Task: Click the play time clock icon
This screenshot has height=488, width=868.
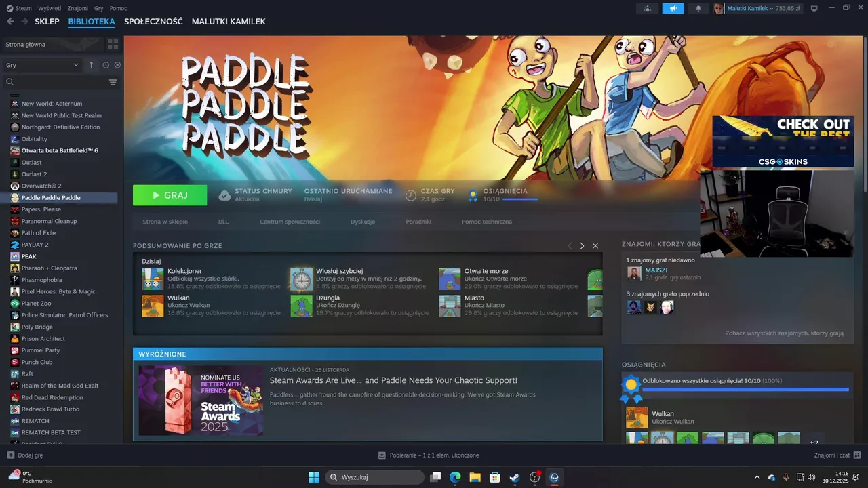Action: (411, 195)
